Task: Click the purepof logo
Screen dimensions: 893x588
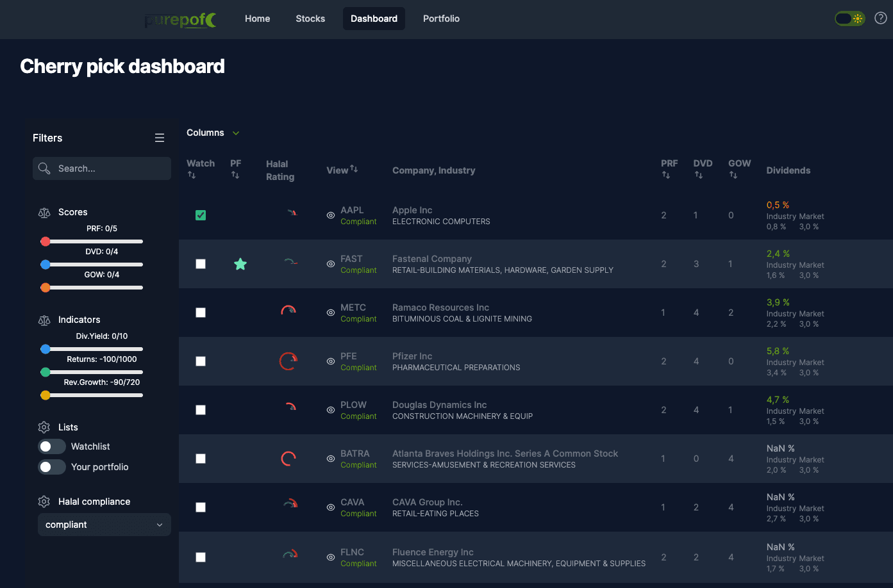Action: 181,20
